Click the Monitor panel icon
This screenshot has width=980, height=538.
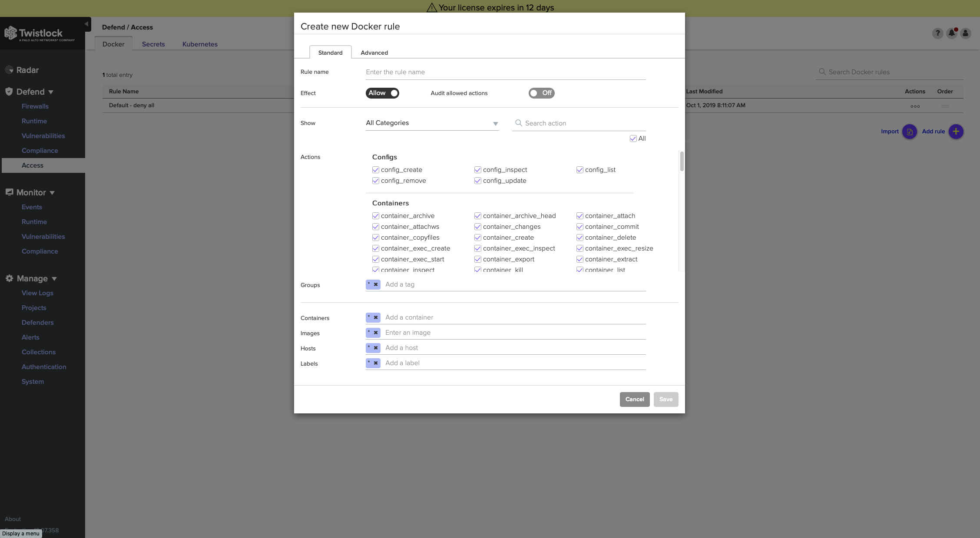(9, 192)
